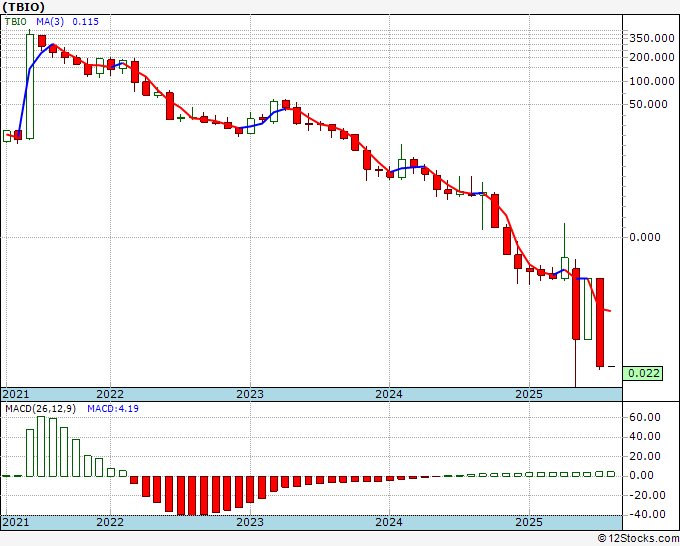Click the 0.115 moving average value

[x=85, y=22]
